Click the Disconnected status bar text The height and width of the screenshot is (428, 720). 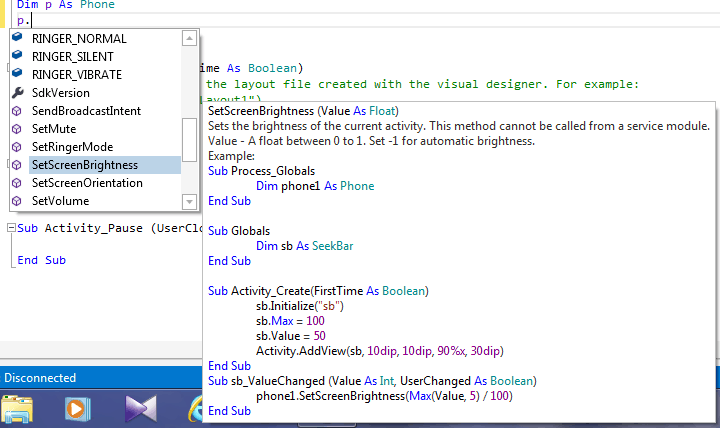40,378
